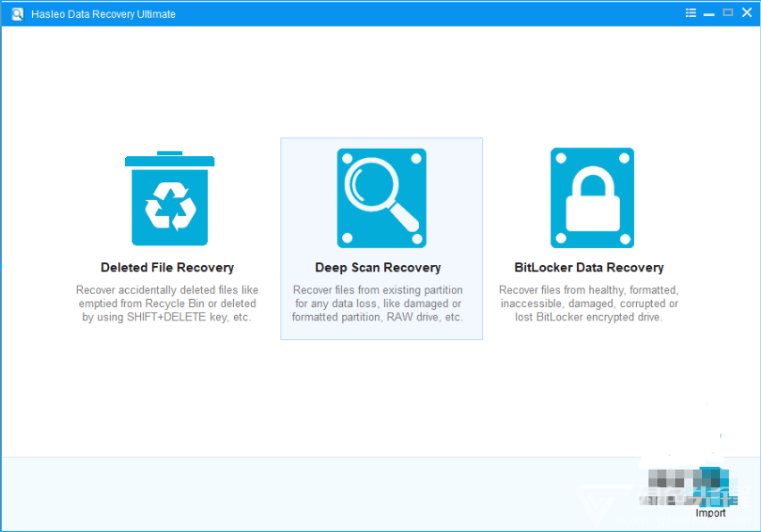
Task: Click the padlock BitLocker Data Recovery icon
Action: 592,198
